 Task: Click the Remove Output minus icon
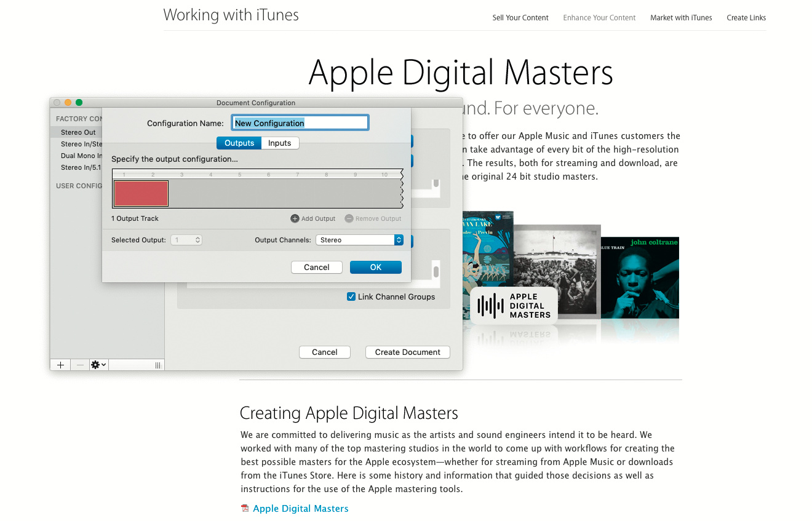(x=349, y=218)
